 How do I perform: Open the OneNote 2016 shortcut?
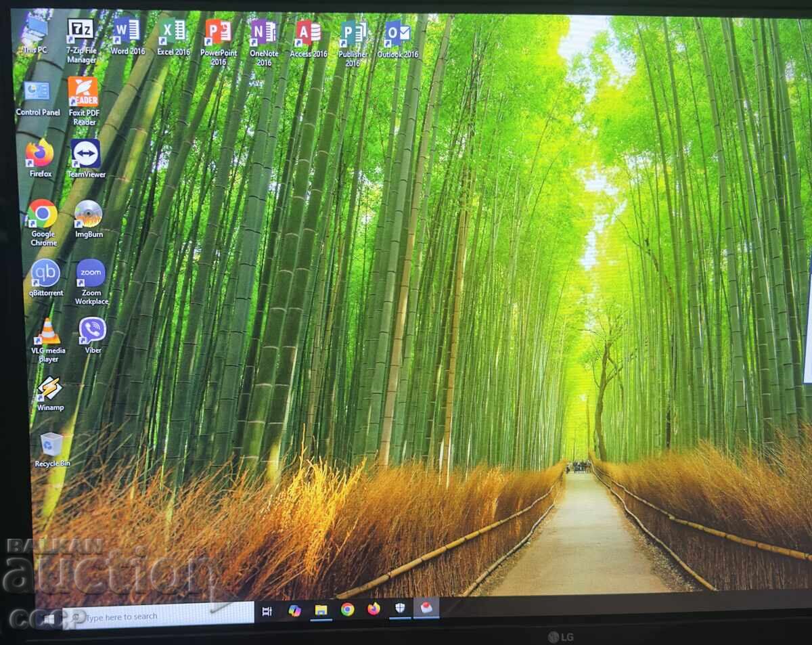click(x=264, y=43)
